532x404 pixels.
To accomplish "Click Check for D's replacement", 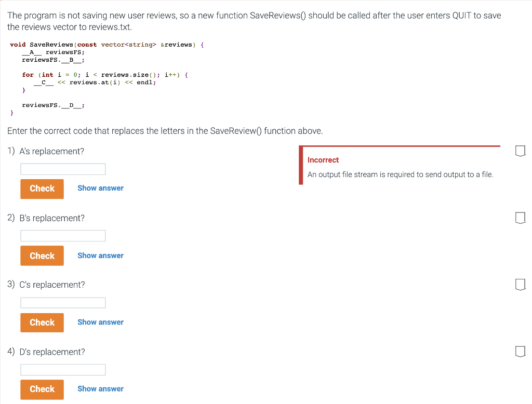I will [42, 389].
